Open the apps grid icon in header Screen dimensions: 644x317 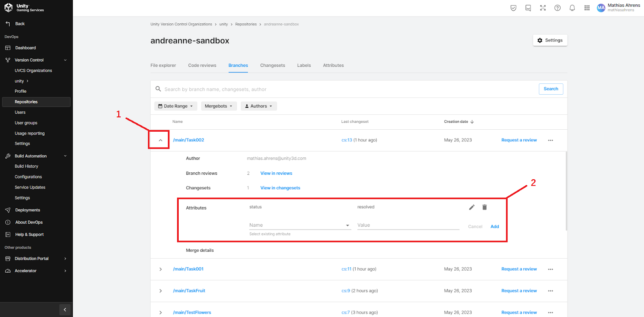tap(587, 8)
